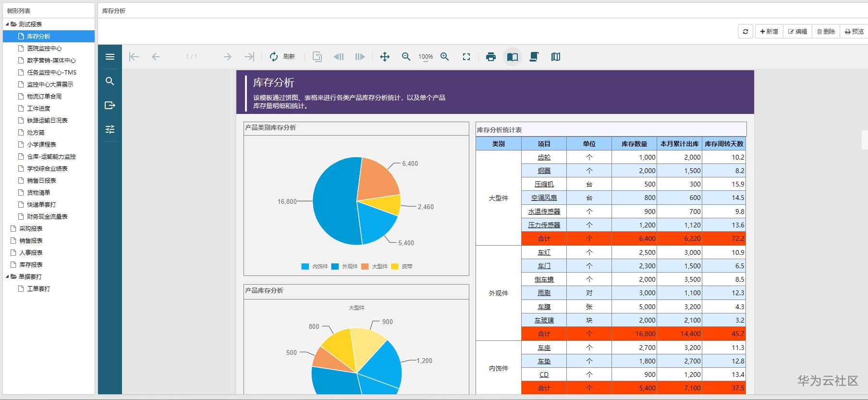Open the 车玻璃 item link
This screenshot has width=868, height=400.
(544, 320)
